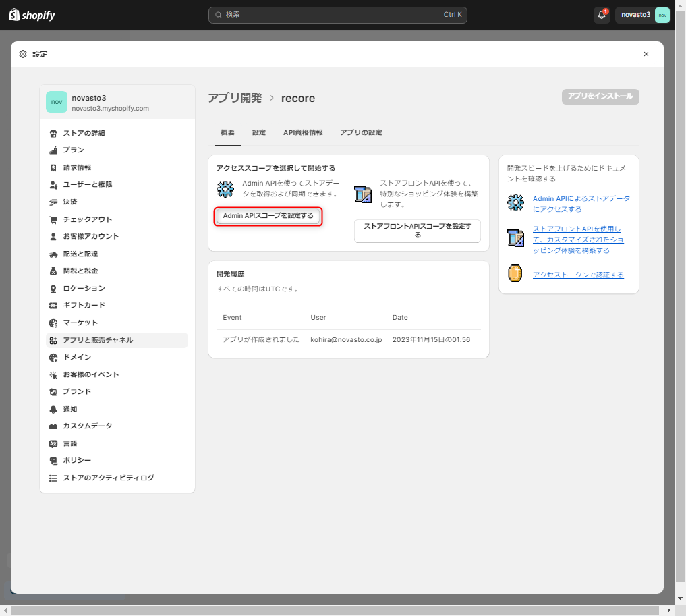Click the 言語 languages icon
The height and width of the screenshot is (616, 686).
pyautogui.click(x=53, y=444)
